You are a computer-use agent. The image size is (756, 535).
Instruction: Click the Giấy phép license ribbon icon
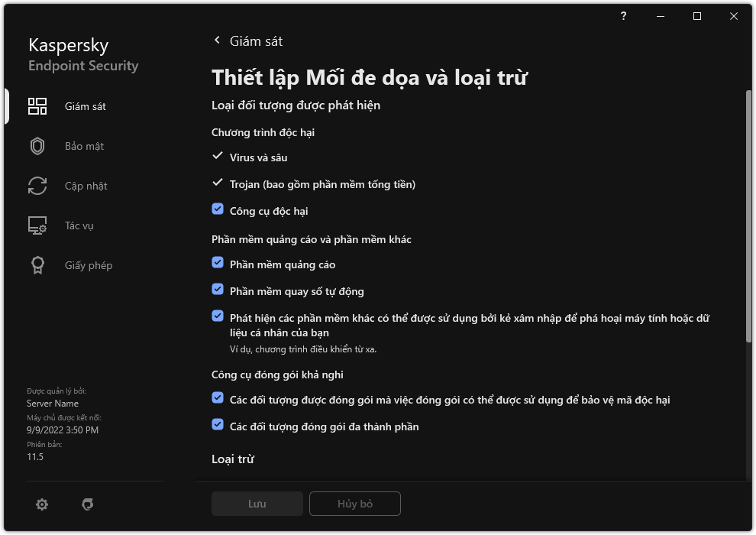(x=37, y=265)
